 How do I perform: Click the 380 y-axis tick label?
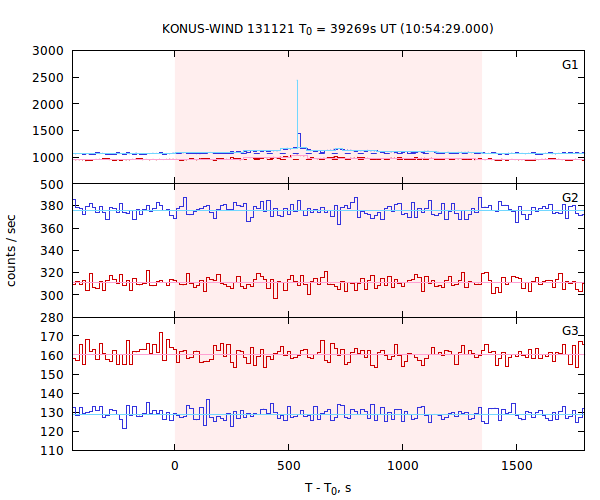tap(52, 206)
